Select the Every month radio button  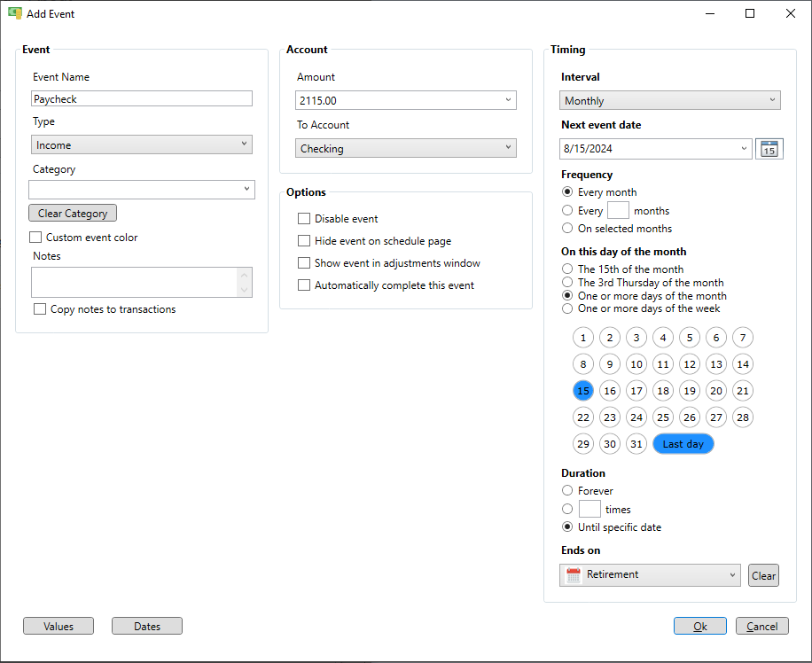coord(567,192)
